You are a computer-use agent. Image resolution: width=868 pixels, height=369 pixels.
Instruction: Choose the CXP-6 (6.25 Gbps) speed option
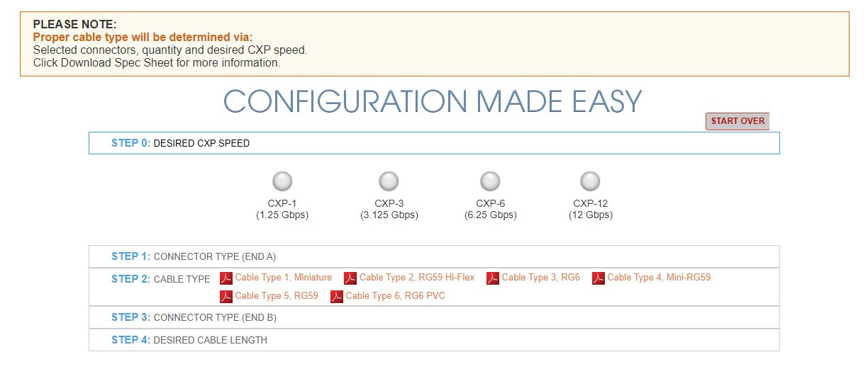pyautogui.click(x=490, y=181)
